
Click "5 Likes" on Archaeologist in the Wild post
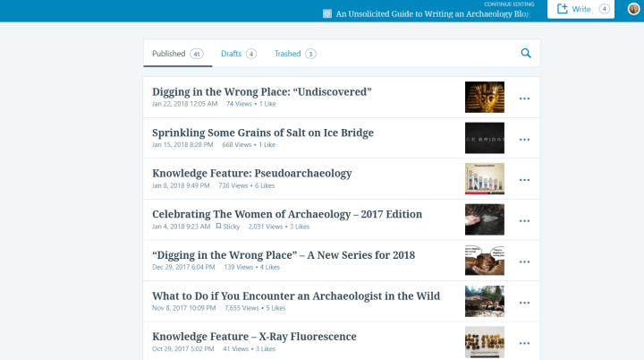[x=275, y=308]
